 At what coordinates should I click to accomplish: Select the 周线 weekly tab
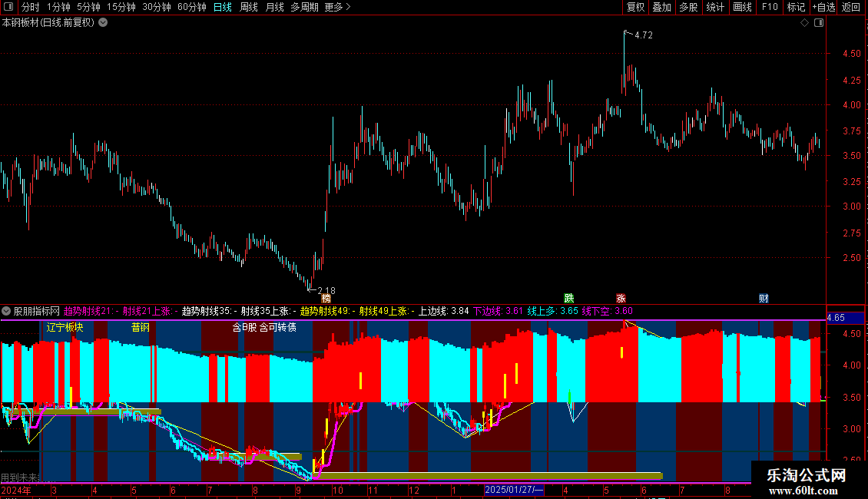coord(249,7)
